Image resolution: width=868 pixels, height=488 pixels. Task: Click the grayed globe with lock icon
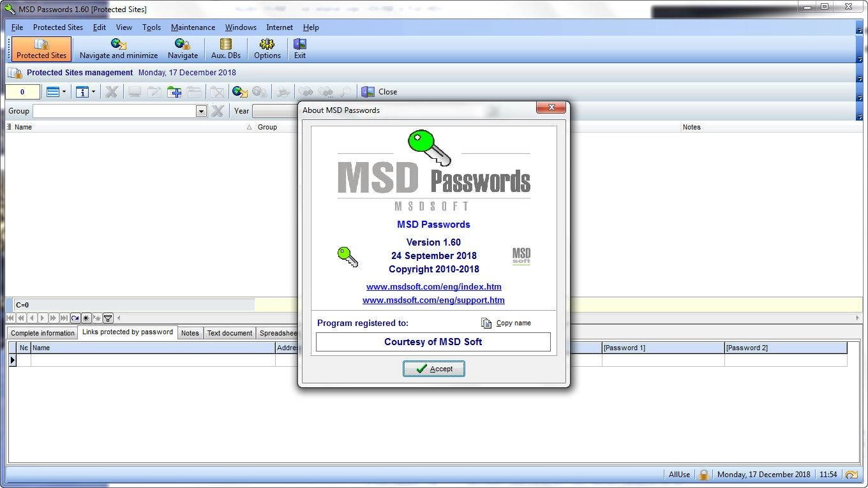click(x=260, y=92)
